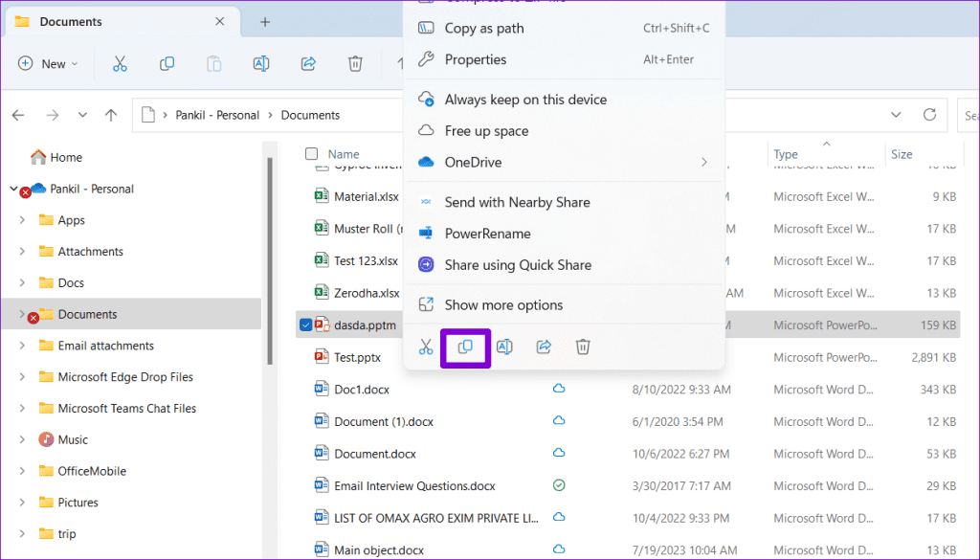The width and height of the screenshot is (980, 560).
Task: Expand the OneDrive submenu in the context menu
Action: [x=703, y=162]
